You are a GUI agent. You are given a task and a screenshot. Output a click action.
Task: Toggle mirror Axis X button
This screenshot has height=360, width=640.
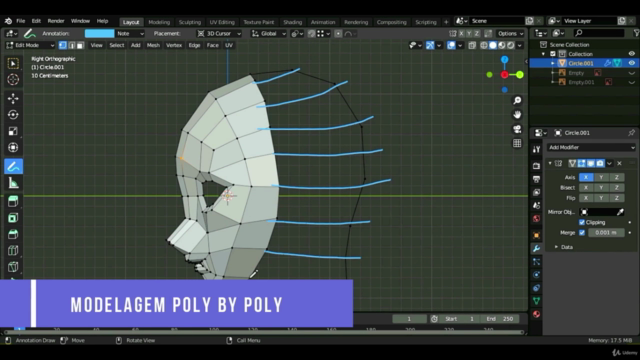pyautogui.click(x=586, y=177)
